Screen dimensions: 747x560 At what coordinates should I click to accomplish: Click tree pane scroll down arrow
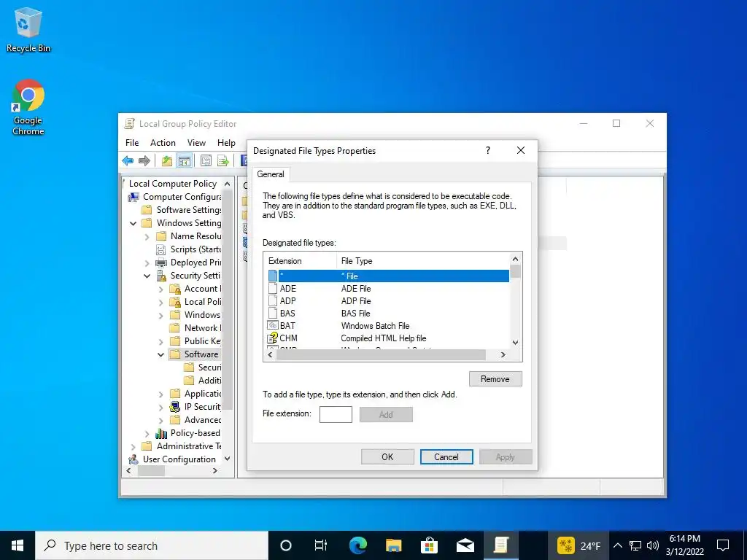point(228,459)
